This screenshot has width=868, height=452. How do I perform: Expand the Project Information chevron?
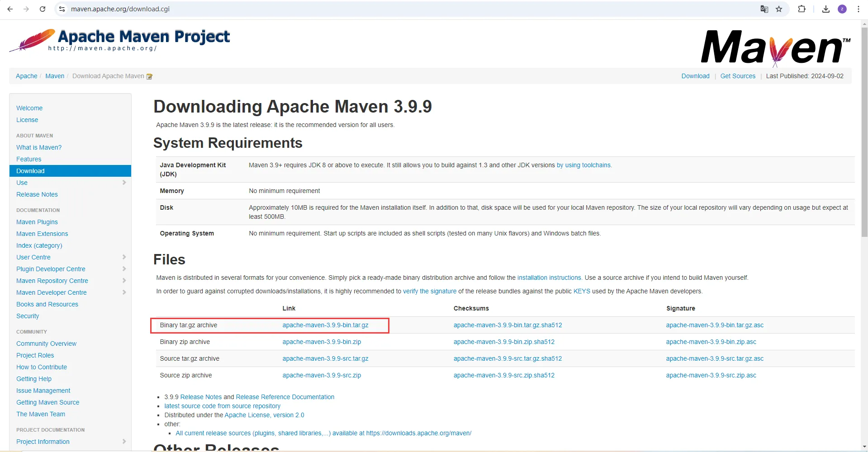pyautogui.click(x=124, y=442)
